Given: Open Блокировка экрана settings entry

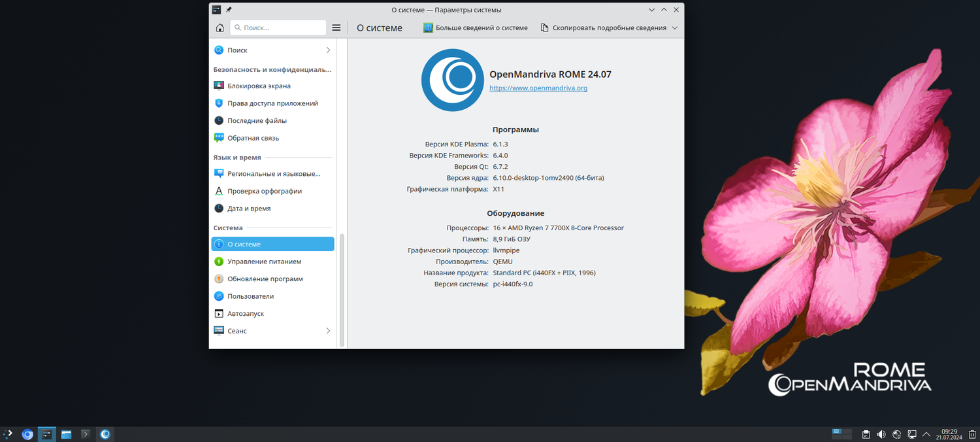Looking at the screenshot, I should (x=272, y=86).
